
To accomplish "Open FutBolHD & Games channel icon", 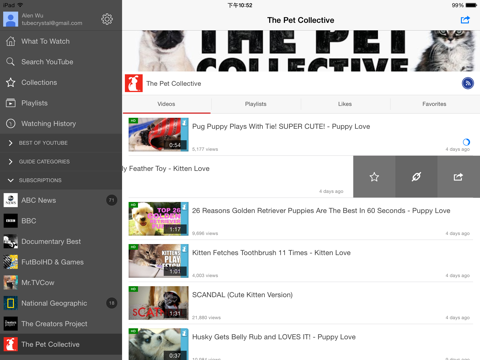I will [x=11, y=262].
